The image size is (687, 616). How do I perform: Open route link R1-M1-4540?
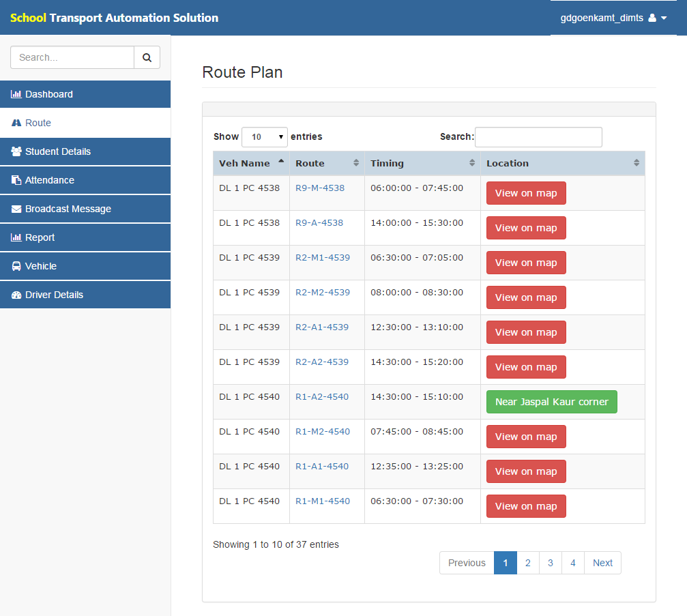(x=323, y=501)
